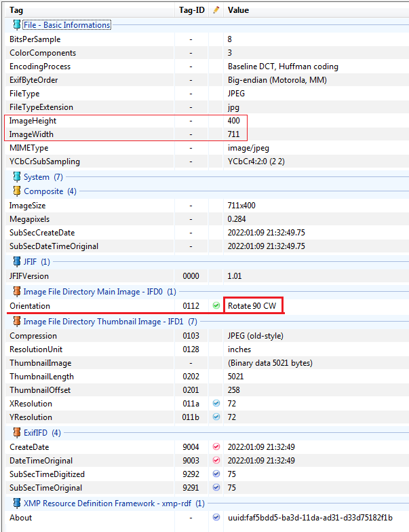Click the blue pin icon of XMP Resource Definition Framework

coord(16,503)
